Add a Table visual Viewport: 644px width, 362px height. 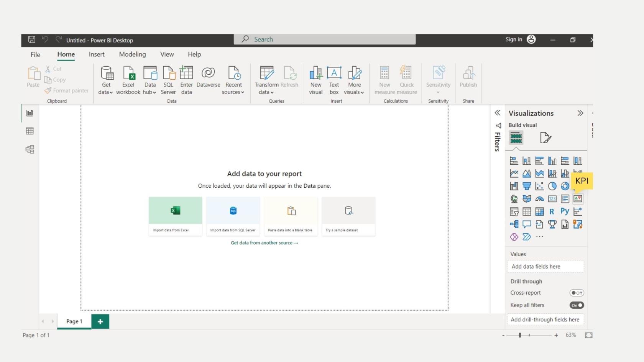point(527,211)
